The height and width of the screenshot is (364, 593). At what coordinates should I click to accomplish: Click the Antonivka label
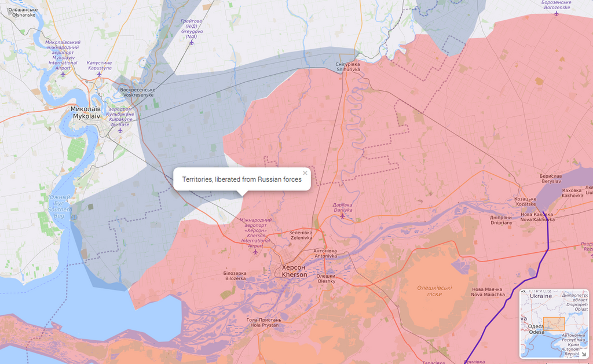[325, 253]
